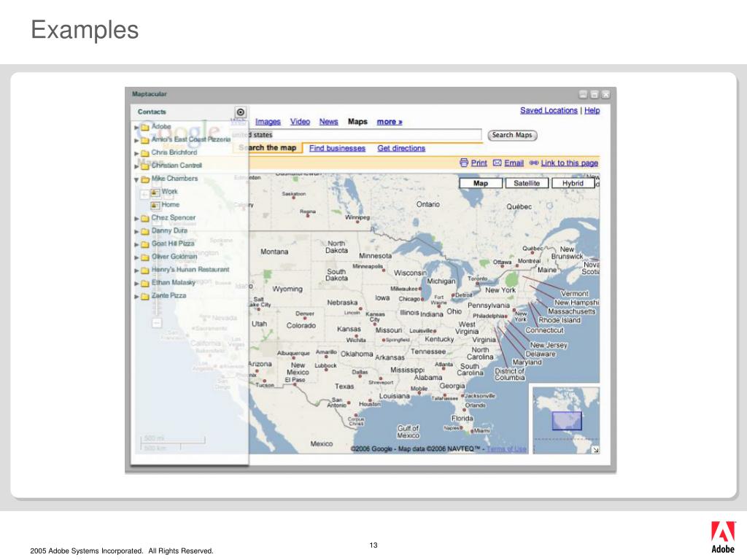Expand the Chris Brichford contact
The width and height of the screenshot is (747, 560).
click(x=136, y=153)
